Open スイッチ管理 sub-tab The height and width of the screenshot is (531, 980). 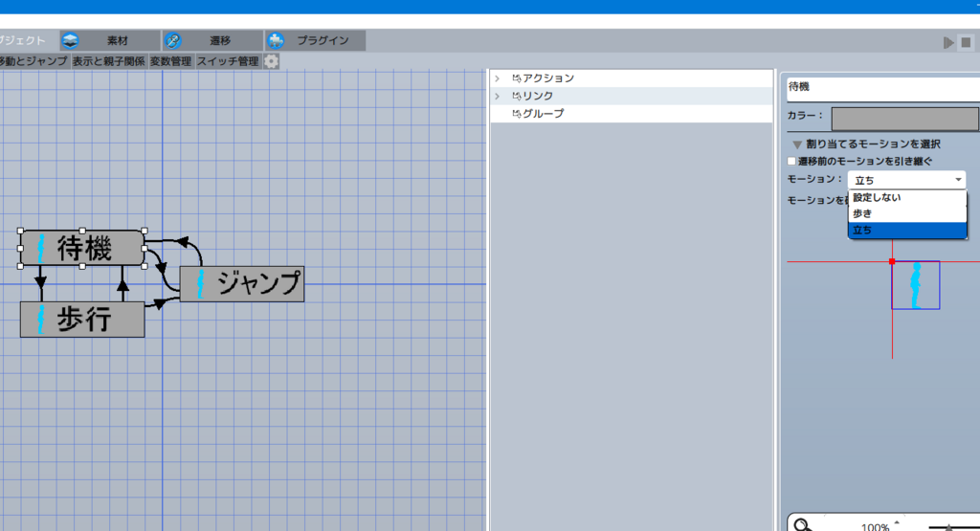point(228,61)
